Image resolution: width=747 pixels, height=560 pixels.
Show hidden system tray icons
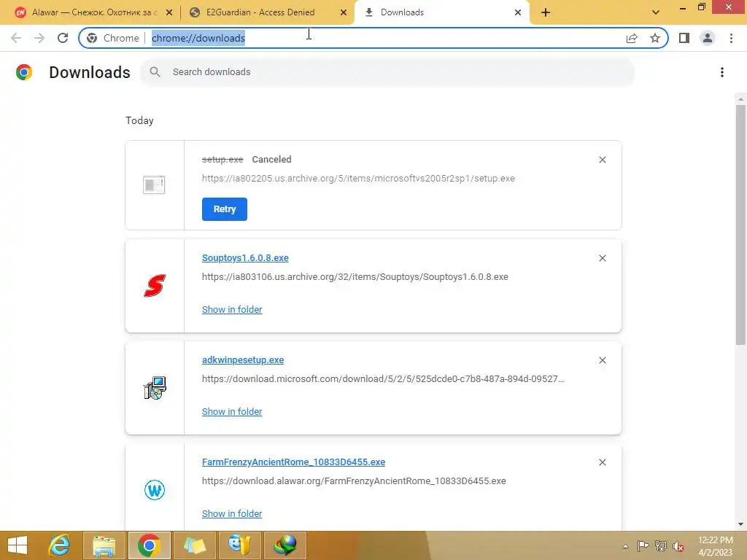(x=625, y=546)
